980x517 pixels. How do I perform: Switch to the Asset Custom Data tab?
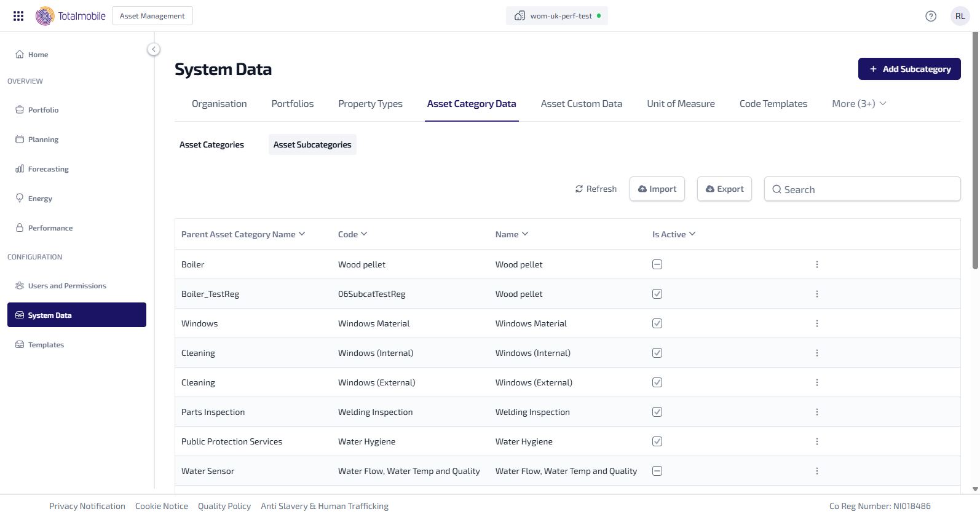pos(581,104)
